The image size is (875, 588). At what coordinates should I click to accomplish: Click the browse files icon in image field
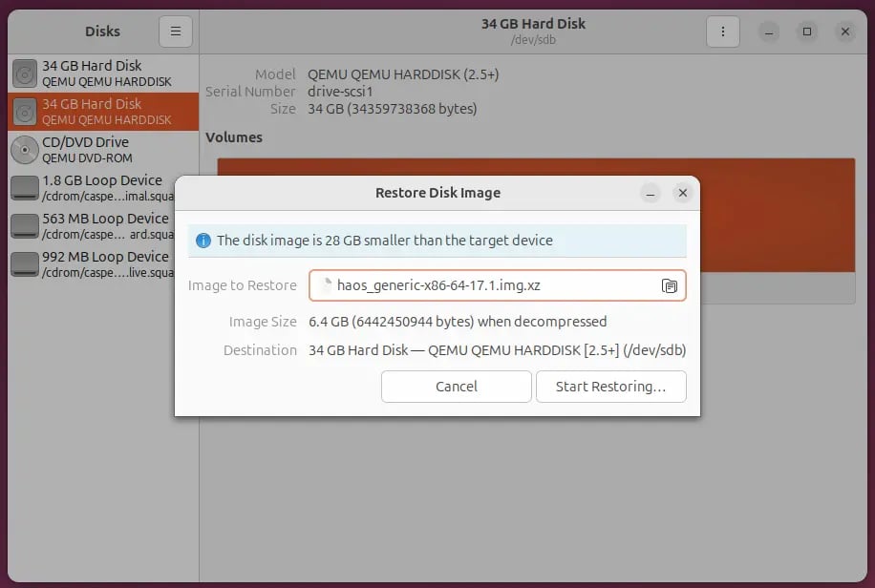[670, 285]
